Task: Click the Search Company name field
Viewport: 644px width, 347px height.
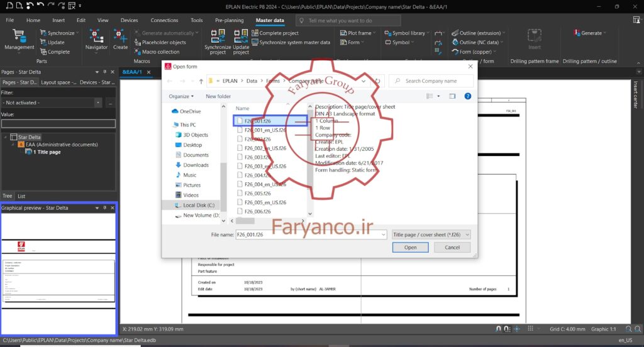Action: coord(431,81)
